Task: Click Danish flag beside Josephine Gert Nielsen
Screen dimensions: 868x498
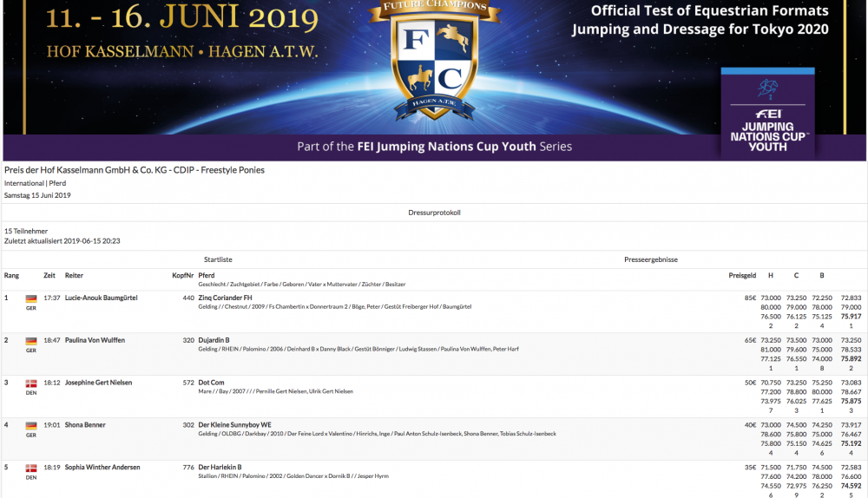Action: click(32, 383)
